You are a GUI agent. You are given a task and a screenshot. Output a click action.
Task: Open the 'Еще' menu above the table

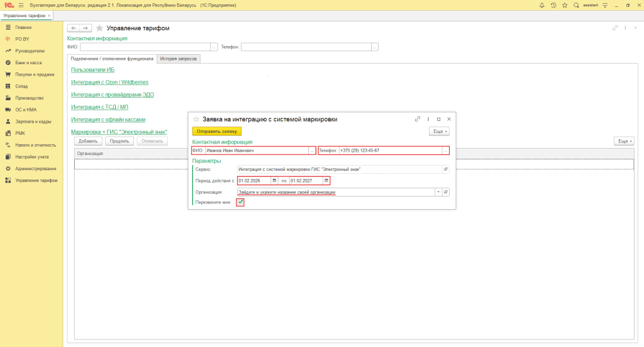pyautogui.click(x=623, y=141)
